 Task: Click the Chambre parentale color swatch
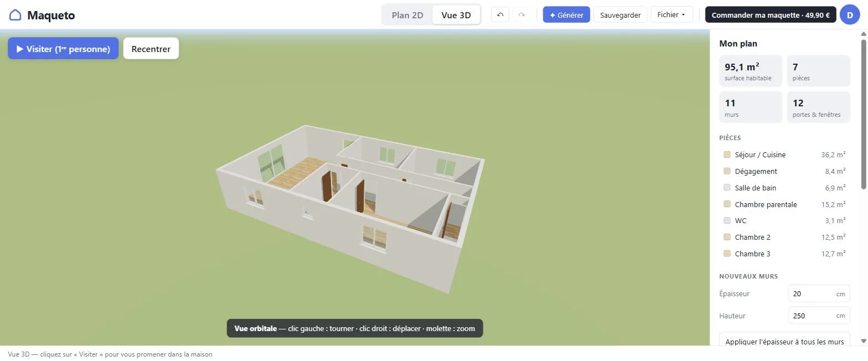click(x=727, y=204)
